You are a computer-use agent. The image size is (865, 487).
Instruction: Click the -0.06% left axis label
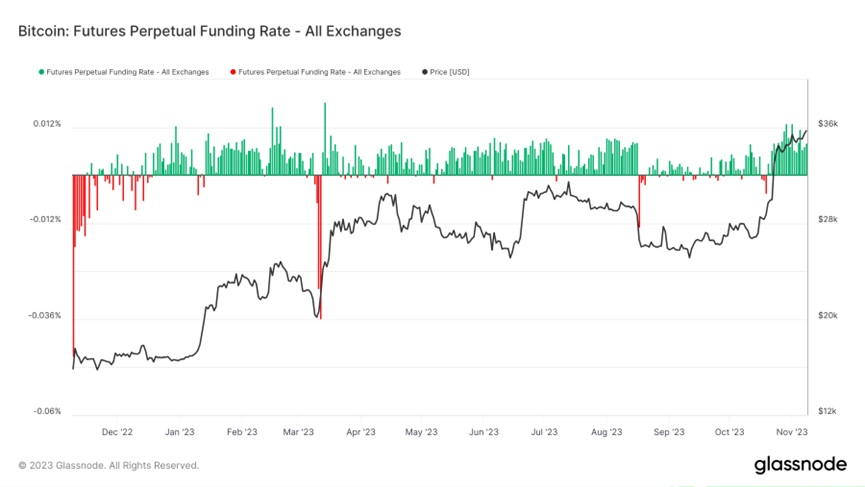coord(47,411)
